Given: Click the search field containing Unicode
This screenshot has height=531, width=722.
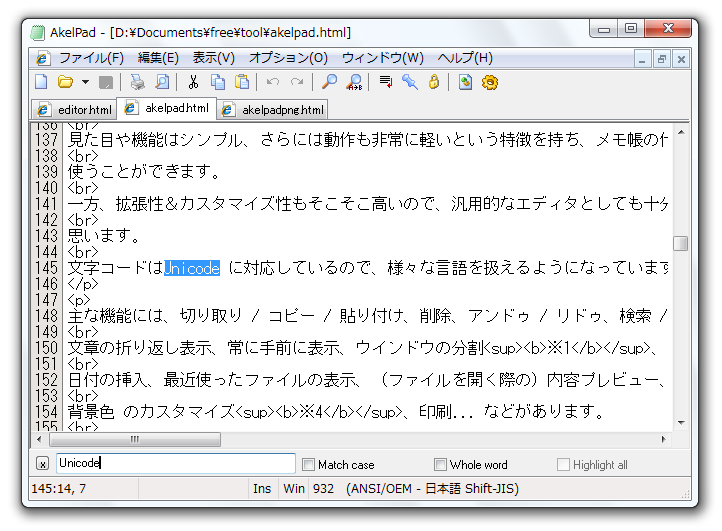Looking at the screenshot, I should [176, 463].
